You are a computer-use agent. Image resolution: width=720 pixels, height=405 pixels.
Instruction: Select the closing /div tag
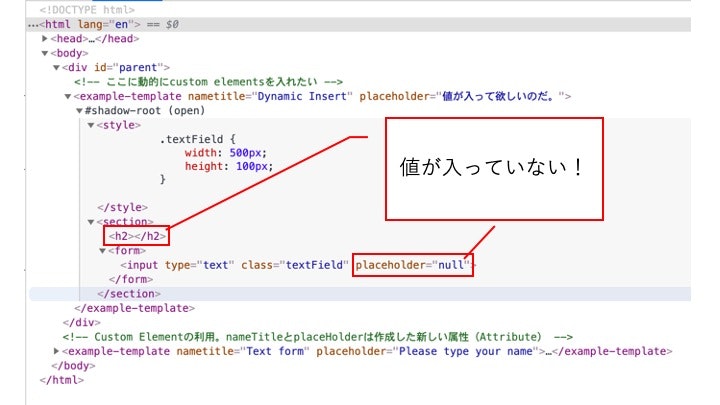tap(82, 322)
